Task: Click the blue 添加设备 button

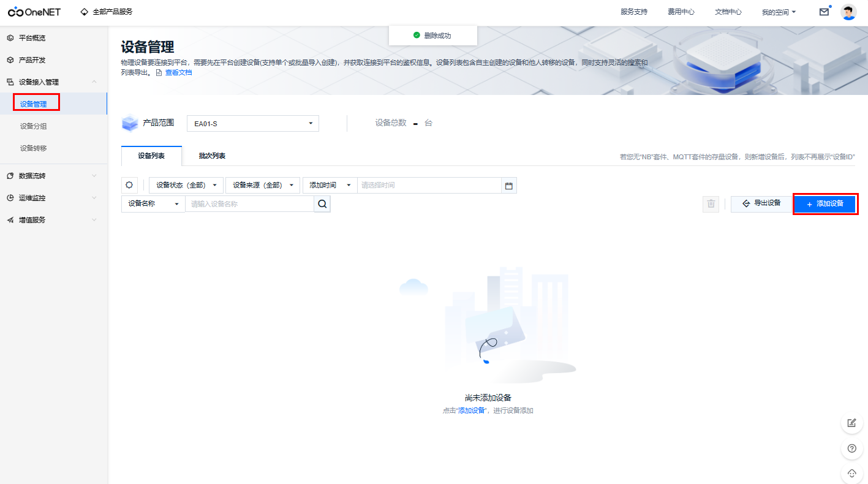Action: point(825,204)
